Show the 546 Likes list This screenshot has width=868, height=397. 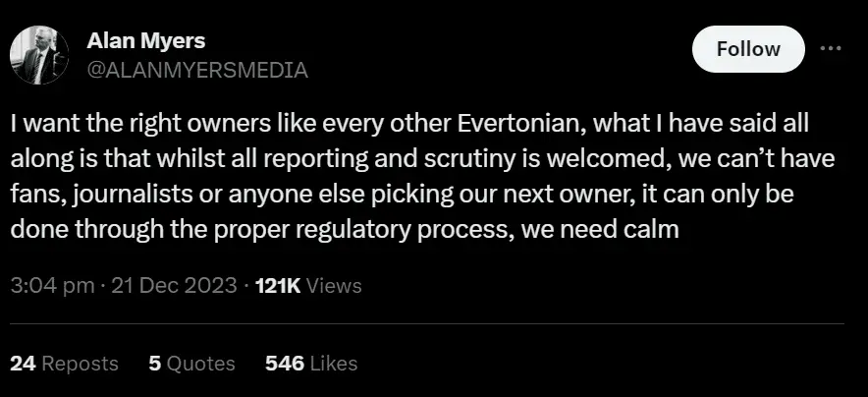pos(311,363)
